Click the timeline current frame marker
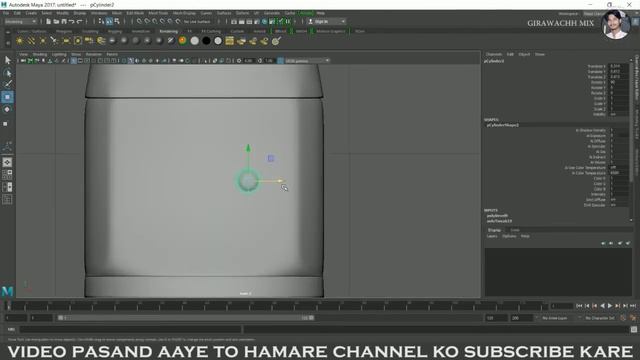 (x=8, y=305)
